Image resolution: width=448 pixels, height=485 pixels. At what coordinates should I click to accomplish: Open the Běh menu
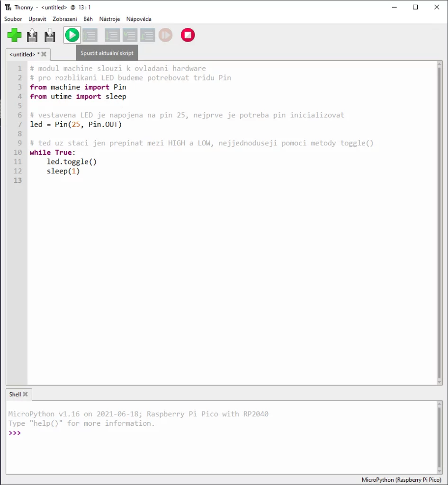click(x=88, y=19)
